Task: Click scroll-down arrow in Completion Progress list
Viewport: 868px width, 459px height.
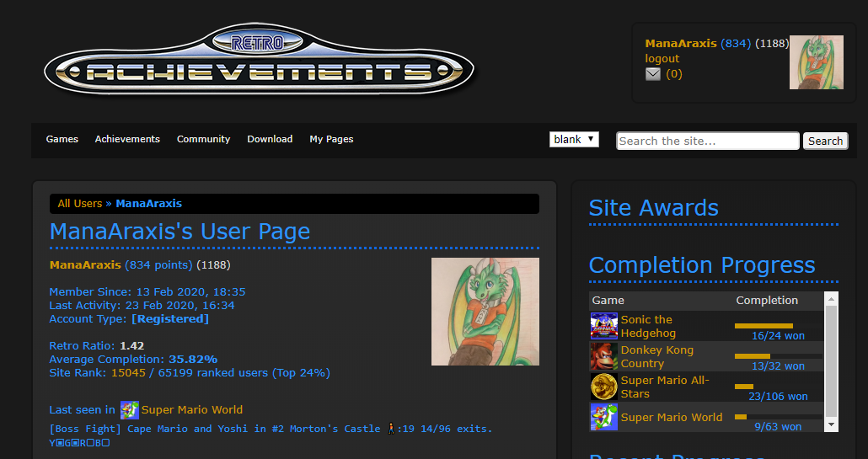Action: 831,424
